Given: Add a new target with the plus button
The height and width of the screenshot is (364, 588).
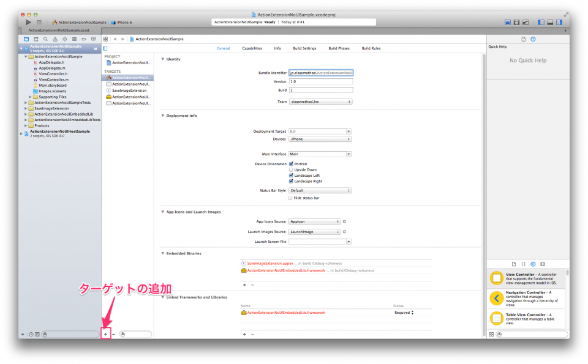Looking at the screenshot, I should point(106,334).
